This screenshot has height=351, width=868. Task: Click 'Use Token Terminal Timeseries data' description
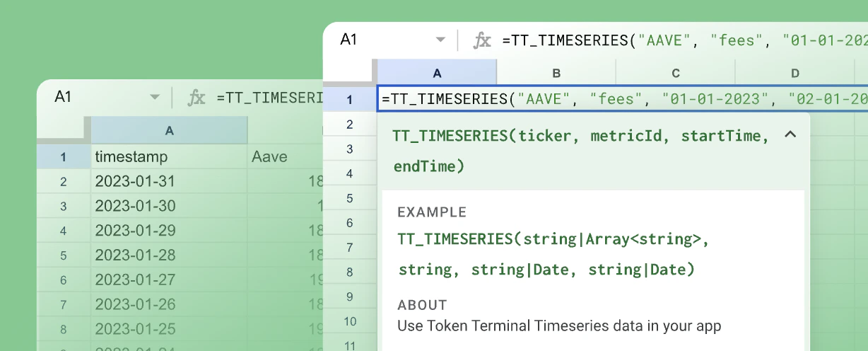(x=559, y=326)
